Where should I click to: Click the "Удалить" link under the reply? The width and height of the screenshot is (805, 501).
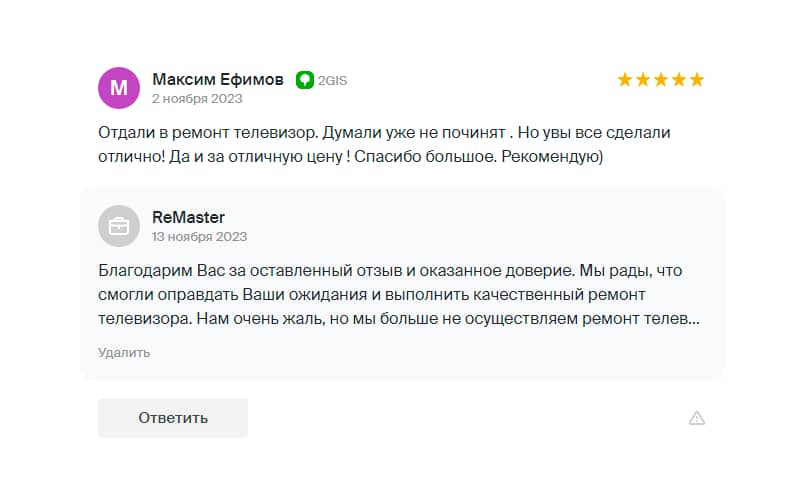[x=124, y=352]
